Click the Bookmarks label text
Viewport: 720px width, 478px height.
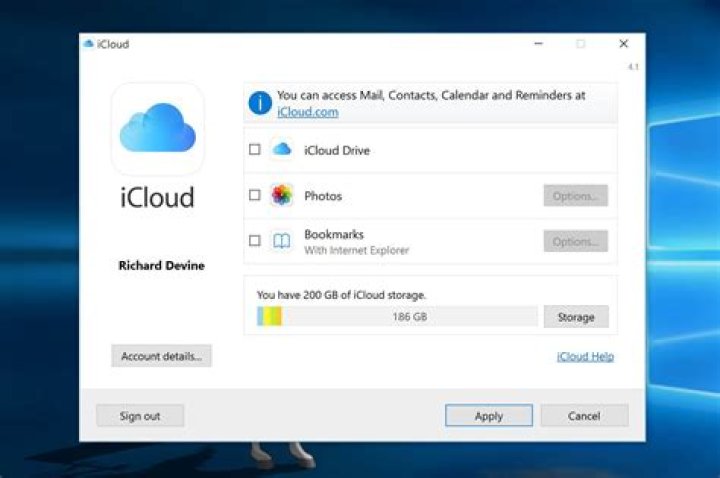point(334,234)
